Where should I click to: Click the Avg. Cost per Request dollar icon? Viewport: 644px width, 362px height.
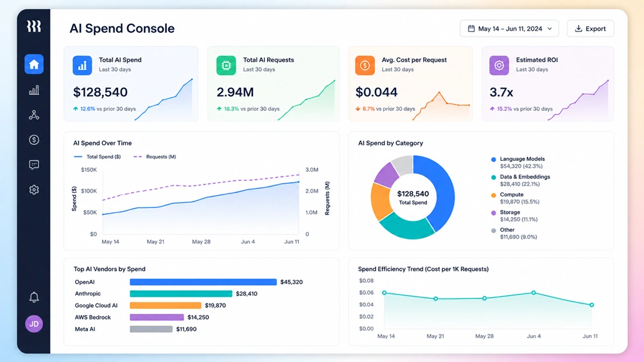[365, 65]
